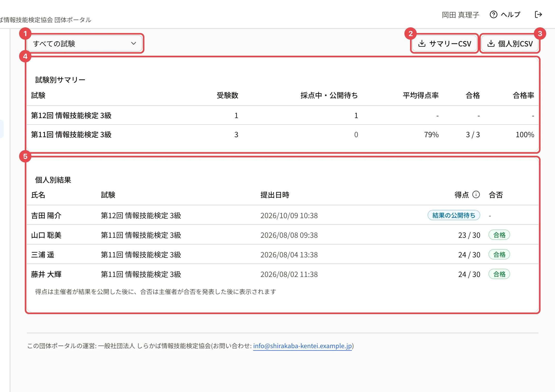Open the ヘルプ help link
Viewport: 555px width, 392px height.
click(505, 15)
